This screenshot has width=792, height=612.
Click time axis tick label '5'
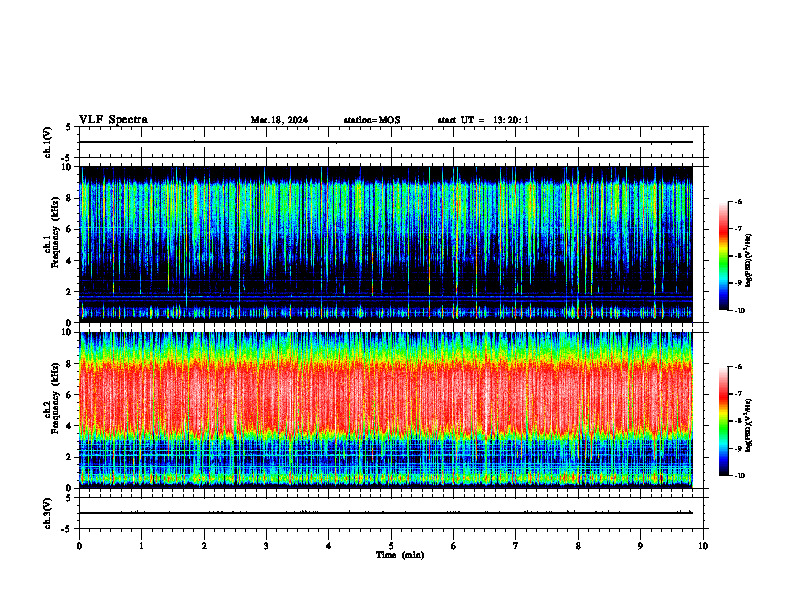pyautogui.click(x=391, y=546)
